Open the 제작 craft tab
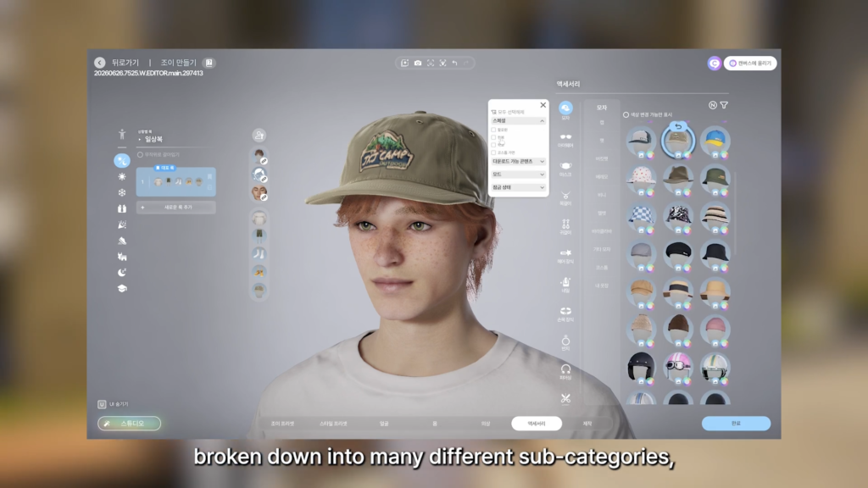The height and width of the screenshot is (488, 868). [x=587, y=424]
